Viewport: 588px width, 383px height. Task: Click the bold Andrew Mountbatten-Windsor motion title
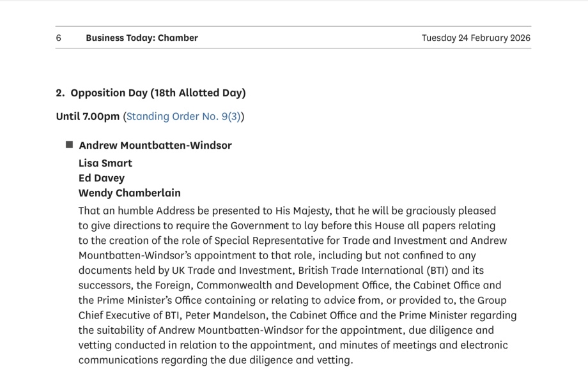point(155,145)
